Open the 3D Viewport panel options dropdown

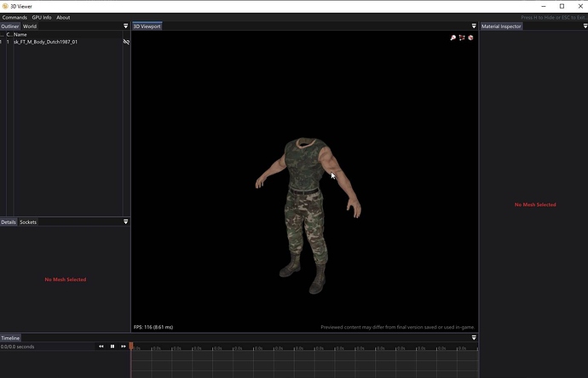point(474,26)
